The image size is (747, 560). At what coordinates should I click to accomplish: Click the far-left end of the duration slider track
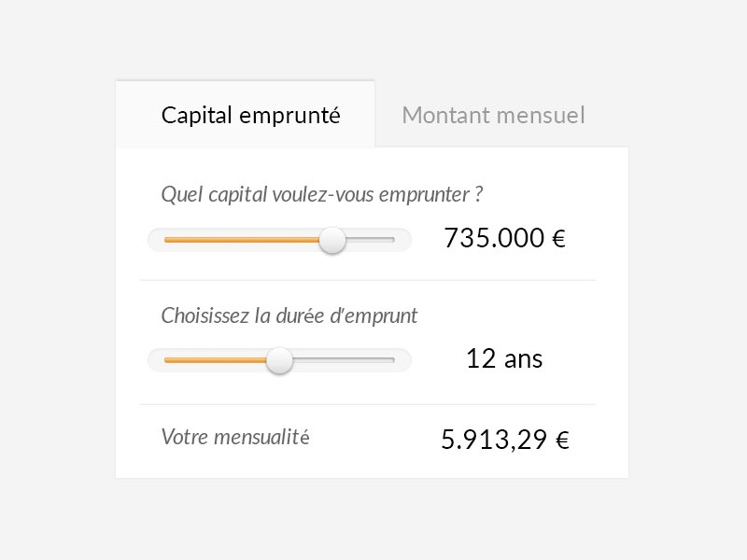[167, 359]
